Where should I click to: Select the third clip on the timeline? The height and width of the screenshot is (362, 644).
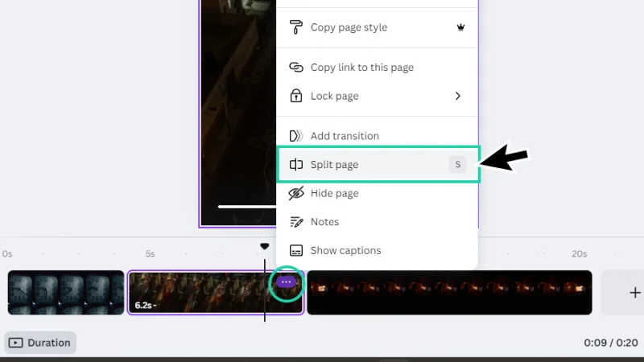449,293
